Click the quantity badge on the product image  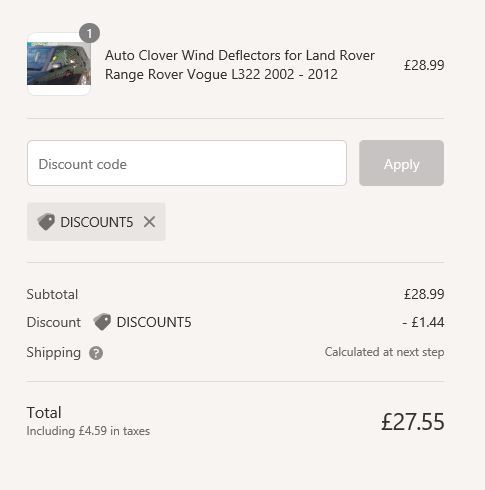(x=89, y=33)
